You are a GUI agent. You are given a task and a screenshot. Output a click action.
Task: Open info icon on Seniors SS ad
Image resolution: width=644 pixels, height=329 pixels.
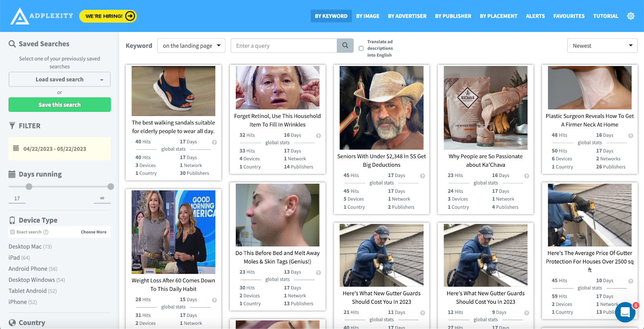tap(423, 176)
